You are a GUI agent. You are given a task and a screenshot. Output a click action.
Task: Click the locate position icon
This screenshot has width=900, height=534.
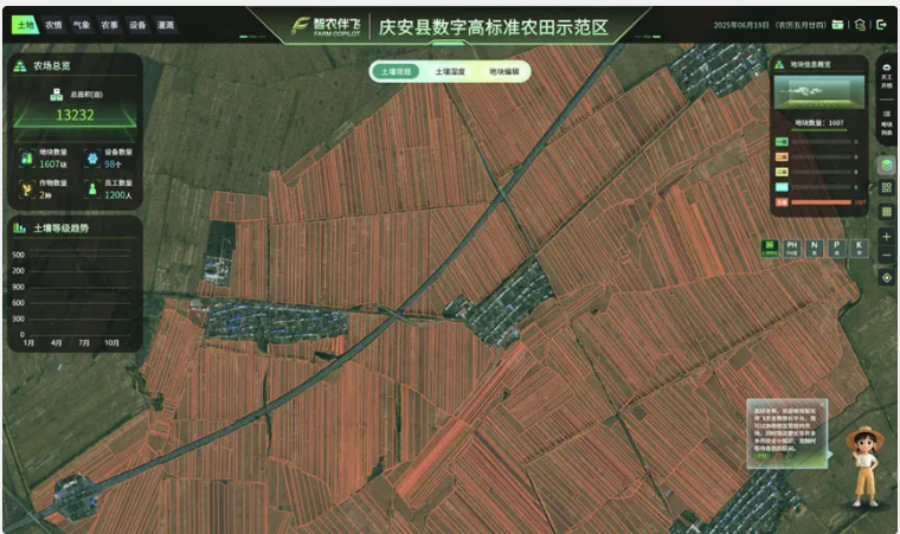(x=886, y=278)
